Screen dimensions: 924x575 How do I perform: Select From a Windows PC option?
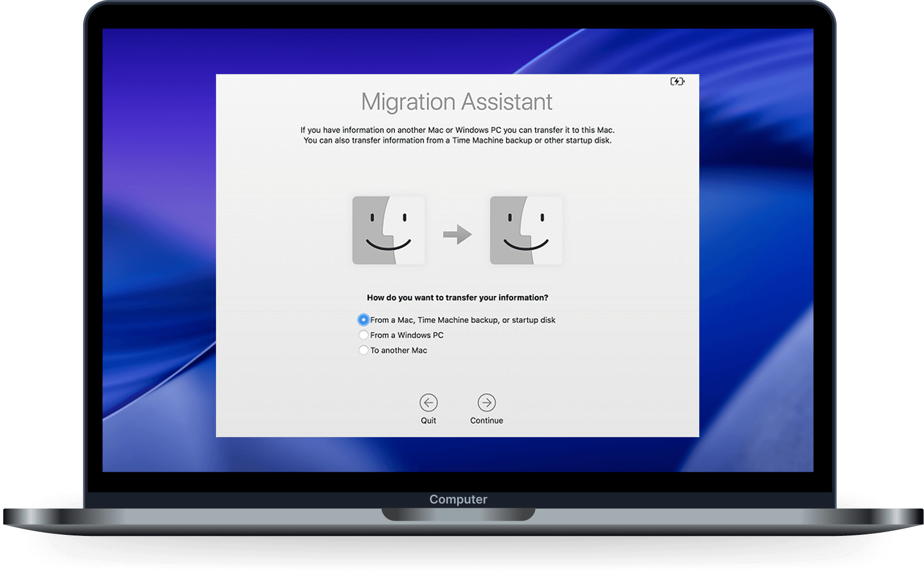(x=364, y=334)
